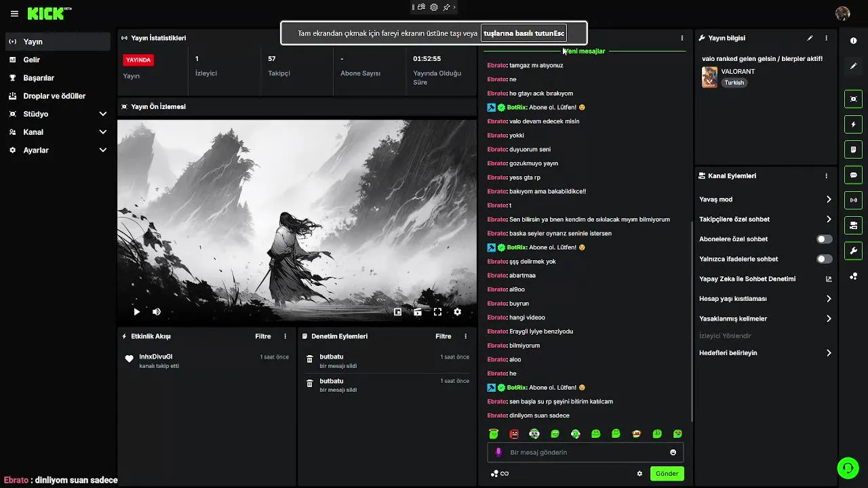Open the green support headset button
The width and height of the screenshot is (868, 488).
click(x=847, y=468)
